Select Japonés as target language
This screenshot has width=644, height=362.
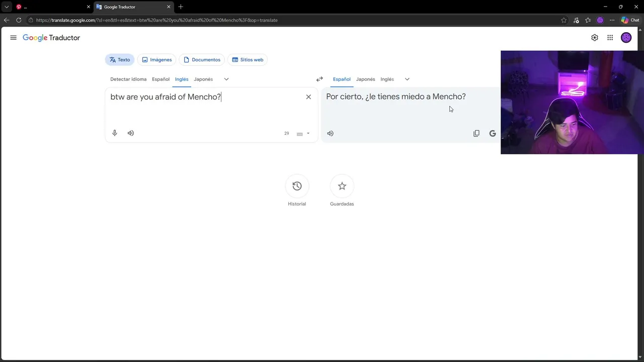click(x=365, y=79)
